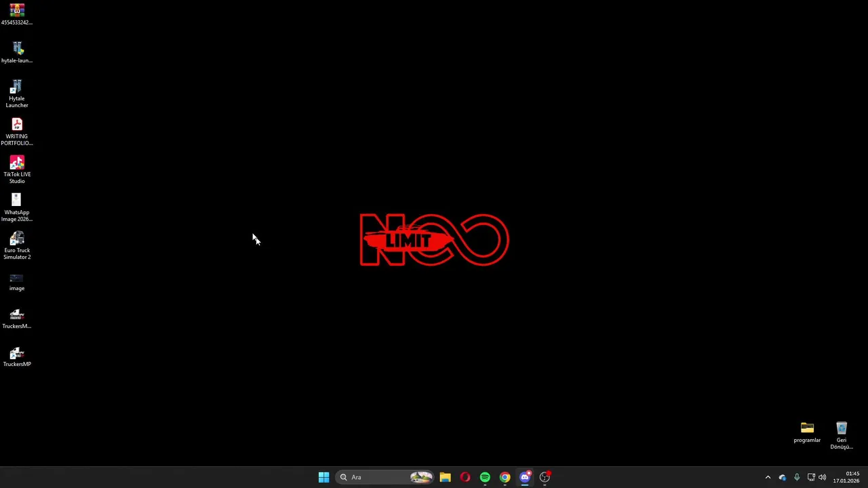
Task: Open Spotify from the taskbar
Action: pos(485,477)
